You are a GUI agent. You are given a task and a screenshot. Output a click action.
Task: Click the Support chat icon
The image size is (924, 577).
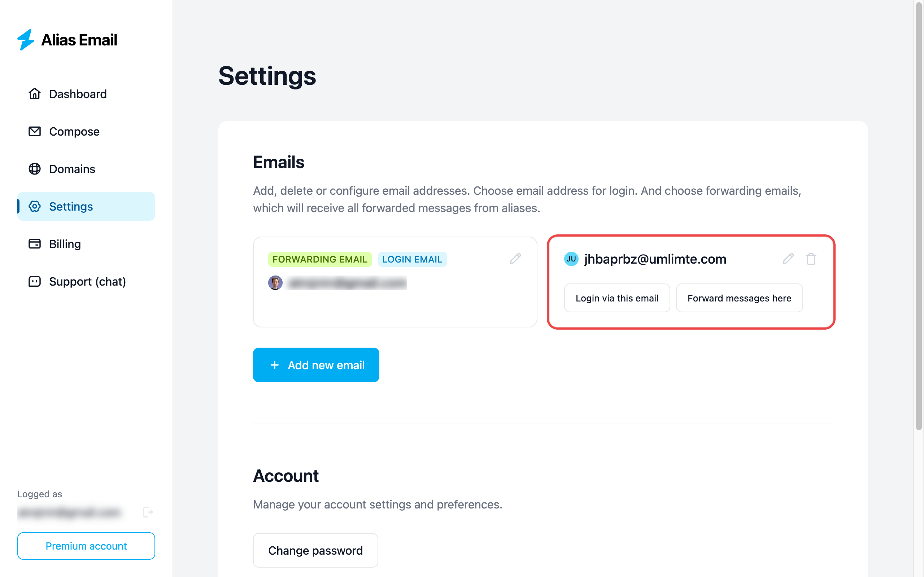(x=34, y=282)
